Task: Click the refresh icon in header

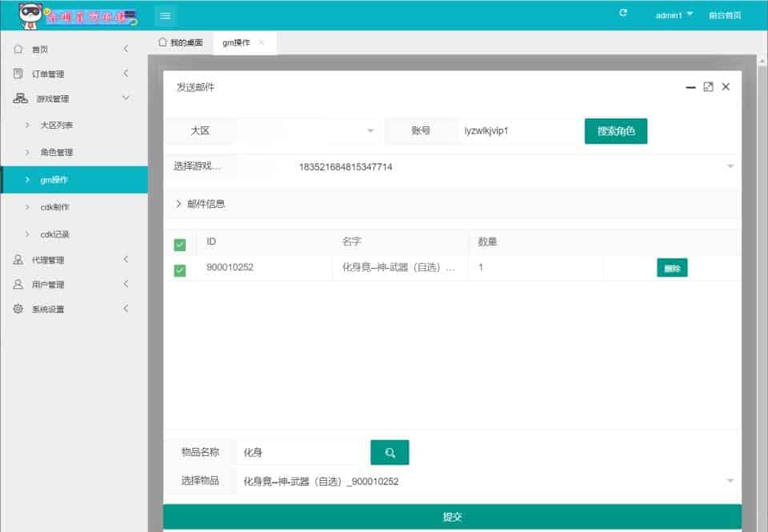Action: point(623,14)
